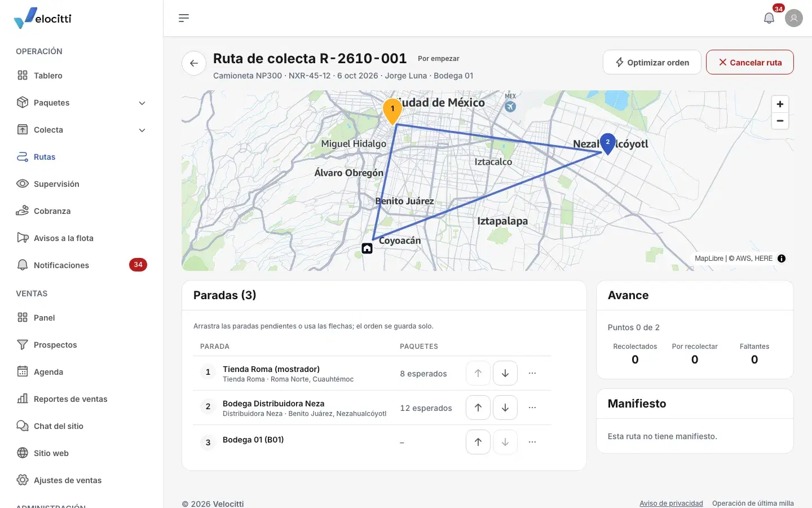Go to Prospectos
Screen dimensions: 812x508
[82, 345]
